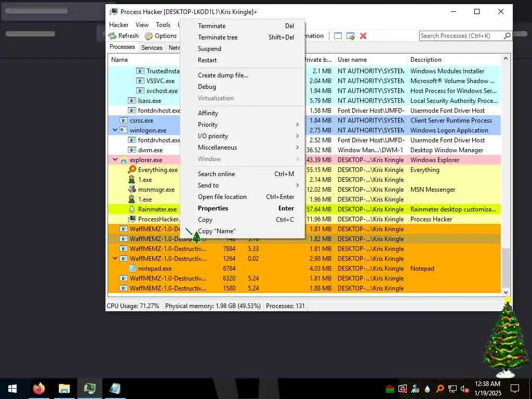Click the process list scroll-down arrow

pos(506,292)
